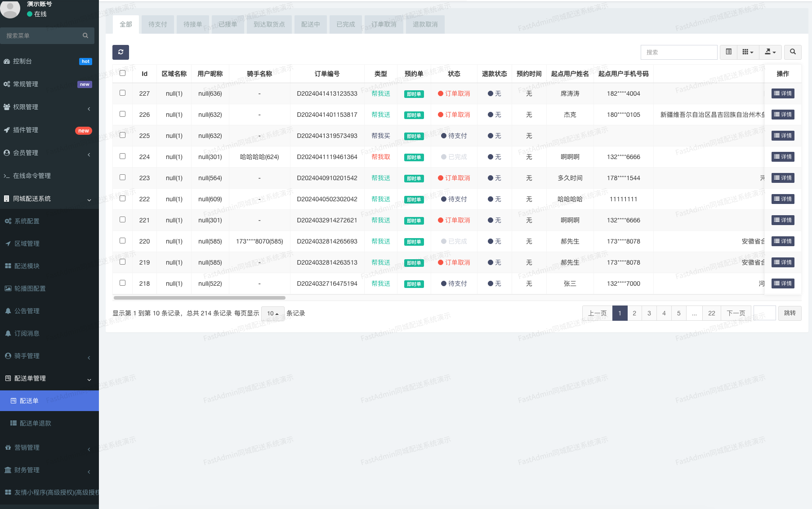Tick the select-all checkbox in table header
Screen dimensions: 812x509
click(122, 73)
